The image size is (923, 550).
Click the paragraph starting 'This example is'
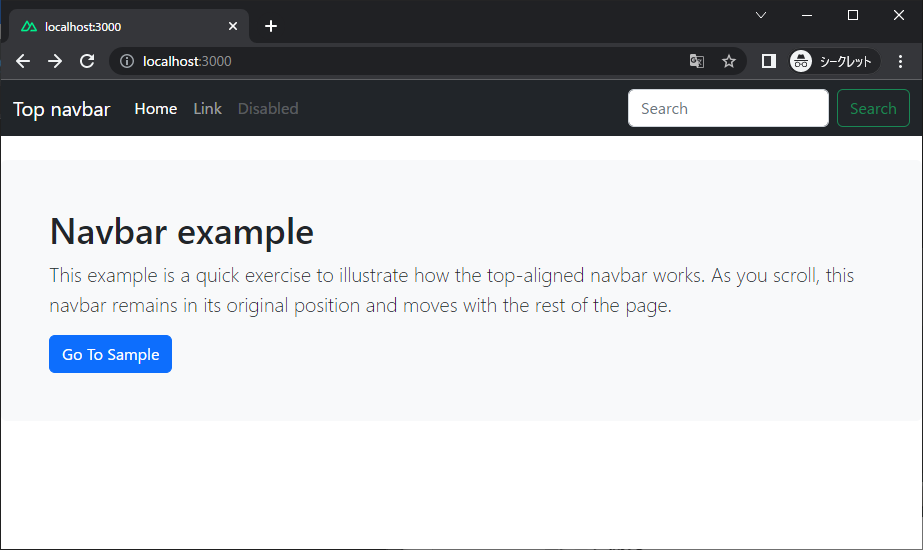[x=451, y=290]
